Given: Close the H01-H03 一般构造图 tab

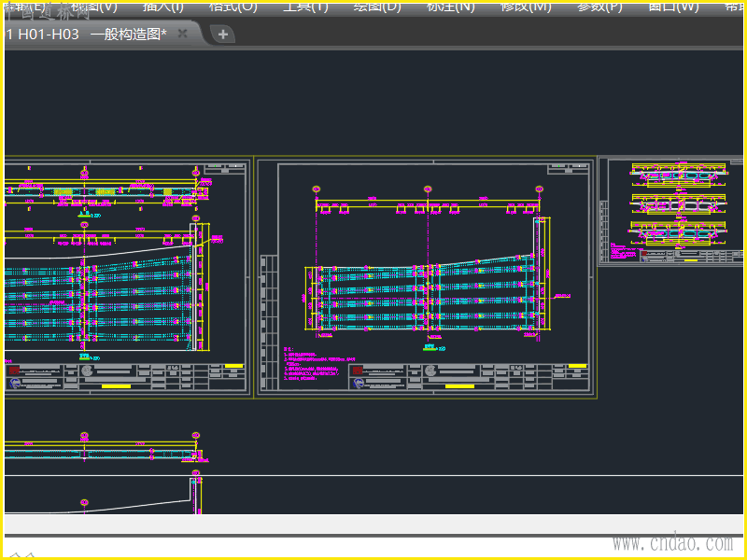Looking at the screenshot, I should click(x=183, y=34).
